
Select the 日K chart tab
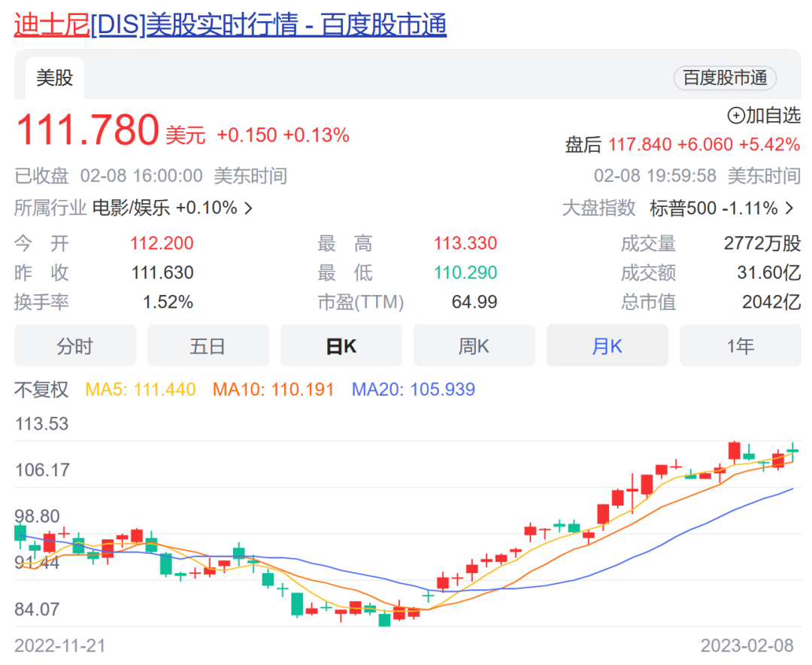(x=341, y=346)
